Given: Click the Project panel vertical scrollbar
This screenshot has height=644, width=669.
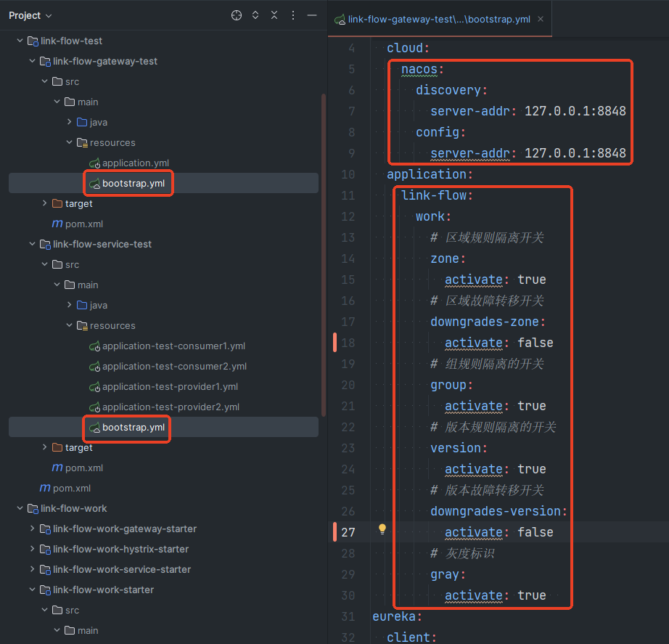Looking at the screenshot, I should coord(323,254).
